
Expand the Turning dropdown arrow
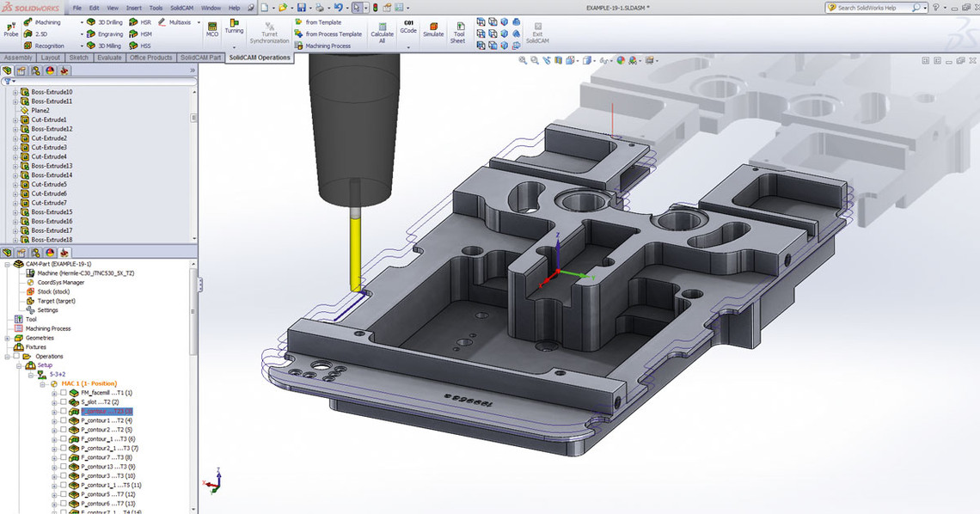234,46
